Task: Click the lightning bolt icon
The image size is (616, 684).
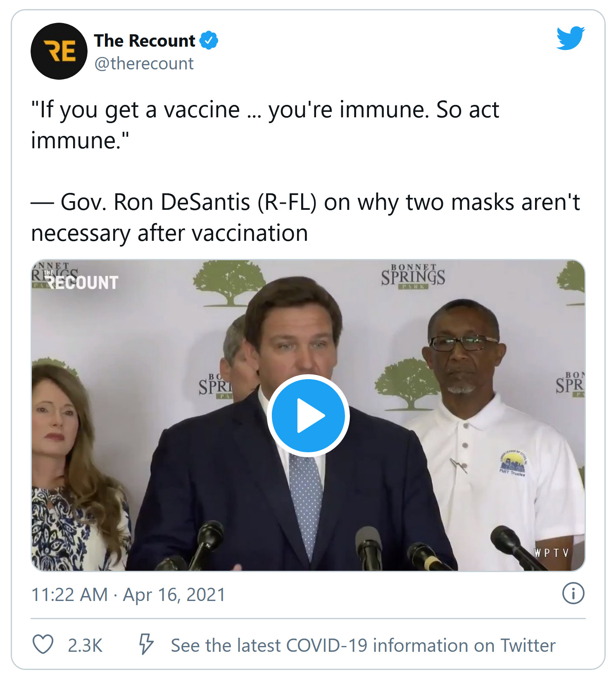Action: tap(146, 644)
